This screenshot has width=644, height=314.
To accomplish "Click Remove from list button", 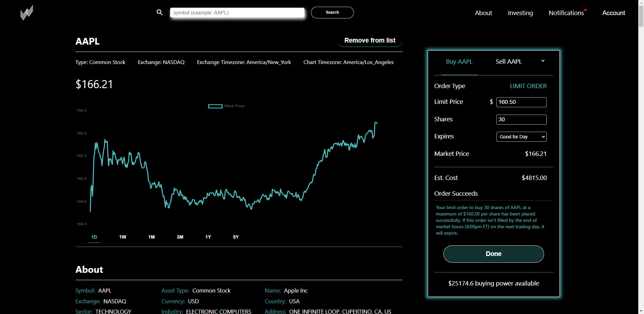I will [x=370, y=41].
